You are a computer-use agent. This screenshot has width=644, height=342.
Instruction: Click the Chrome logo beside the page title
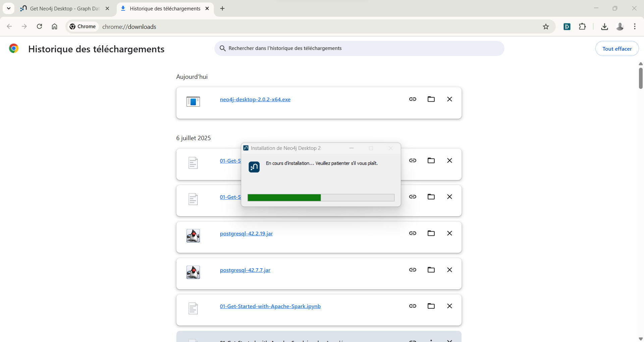pos(14,49)
